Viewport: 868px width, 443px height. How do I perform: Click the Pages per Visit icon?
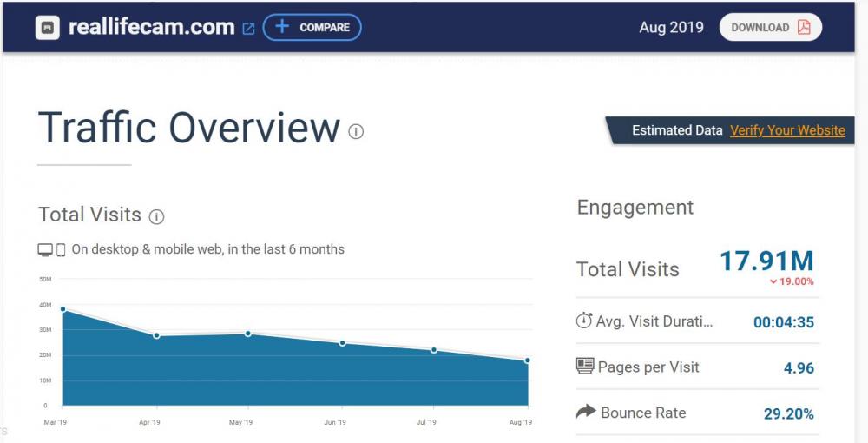click(585, 366)
